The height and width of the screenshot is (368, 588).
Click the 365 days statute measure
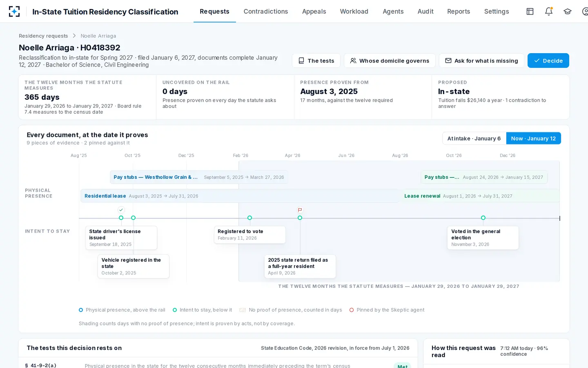(87, 97)
